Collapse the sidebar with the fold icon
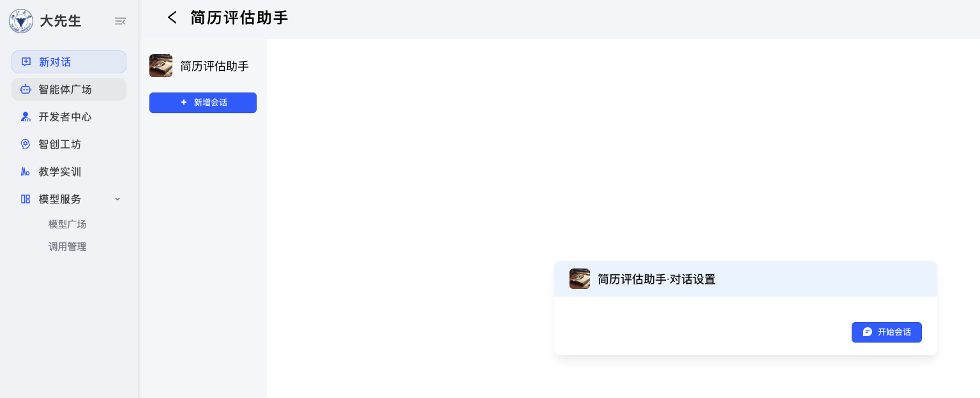 click(x=120, y=21)
